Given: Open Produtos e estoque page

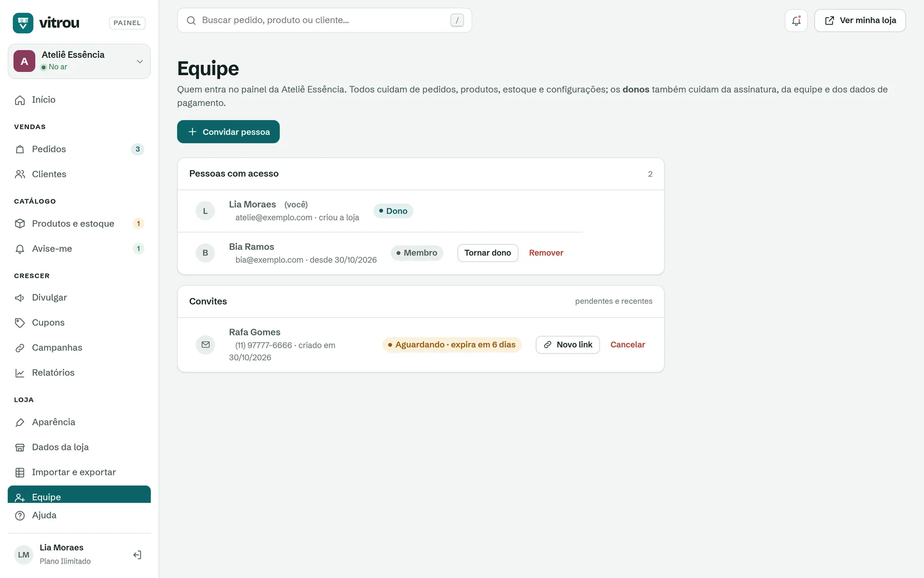Looking at the screenshot, I should 79,223.
